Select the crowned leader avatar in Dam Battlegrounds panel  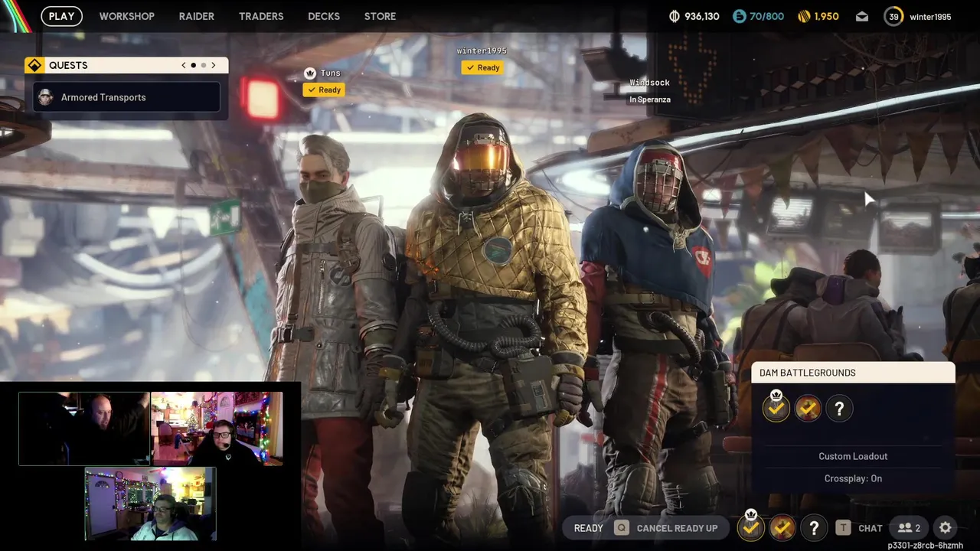776,408
